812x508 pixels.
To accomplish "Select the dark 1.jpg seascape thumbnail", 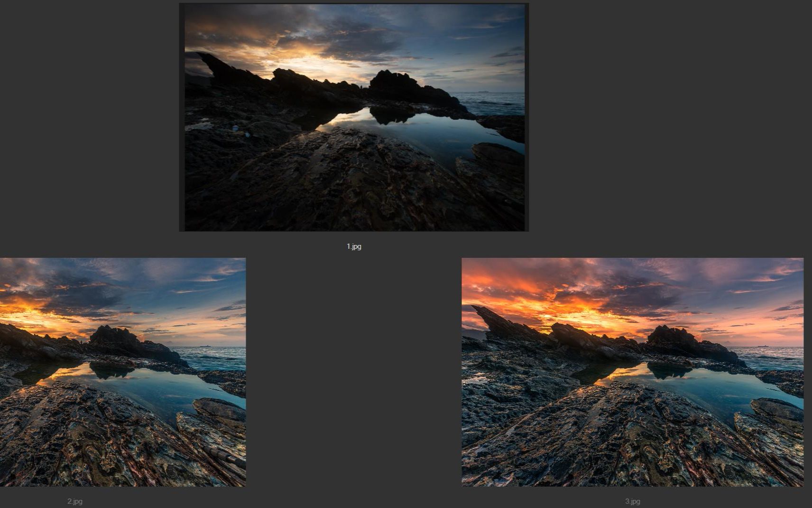I will click(x=354, y=117).
